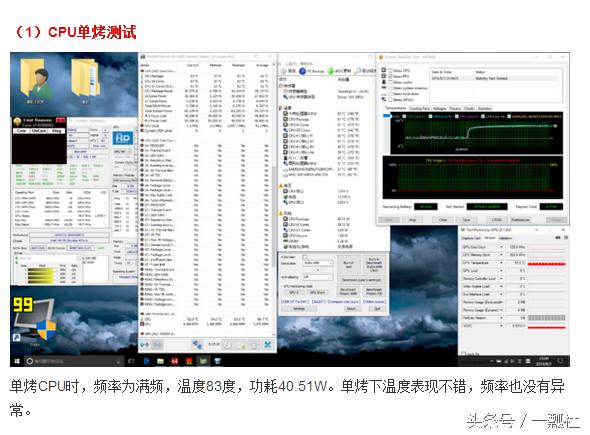Image resolution: width=590 pixels, height=435 pixels.
Task: Switch to the Statistics tab
Action: [x=485, y=108]
